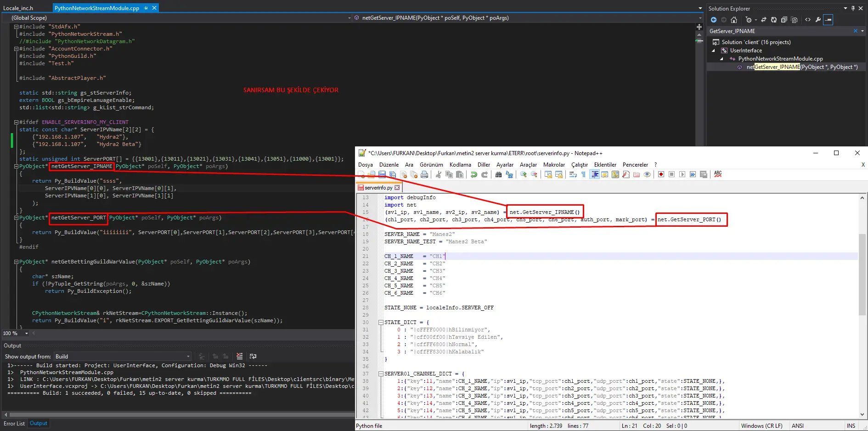This screenshot has height=431, width=868.
Task: Collapse STATE_DICT fold marker in Notepad++
Action: point(381,322)
